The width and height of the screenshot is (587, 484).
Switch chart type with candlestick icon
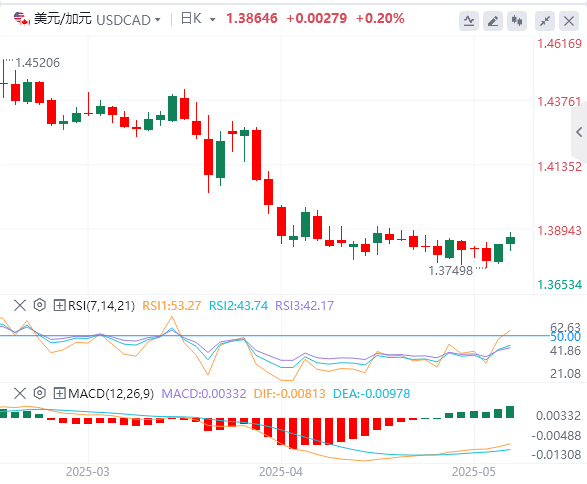click(517, 21)
